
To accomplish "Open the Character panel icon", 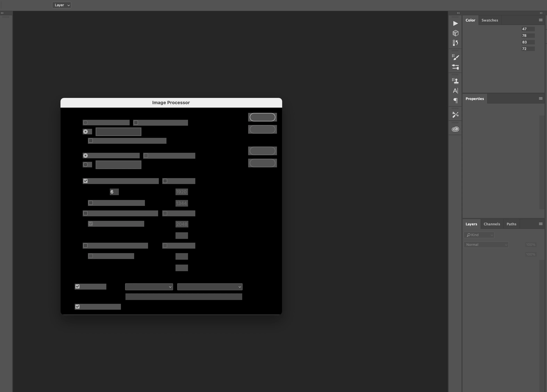I will point(455,91).
